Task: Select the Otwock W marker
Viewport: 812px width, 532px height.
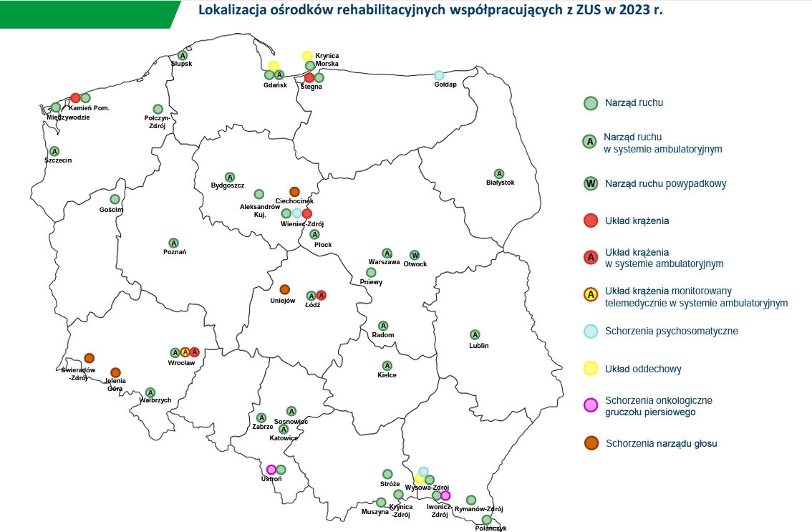Action: [x=415, y=256]
